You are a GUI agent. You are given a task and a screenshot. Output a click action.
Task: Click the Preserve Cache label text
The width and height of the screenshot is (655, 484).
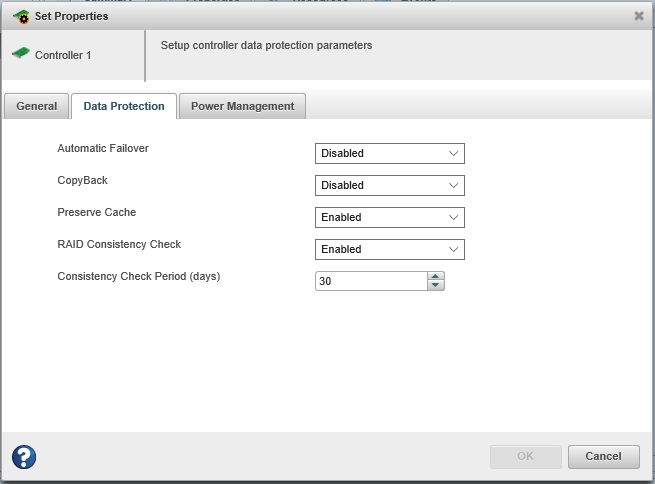coord(97,212)
